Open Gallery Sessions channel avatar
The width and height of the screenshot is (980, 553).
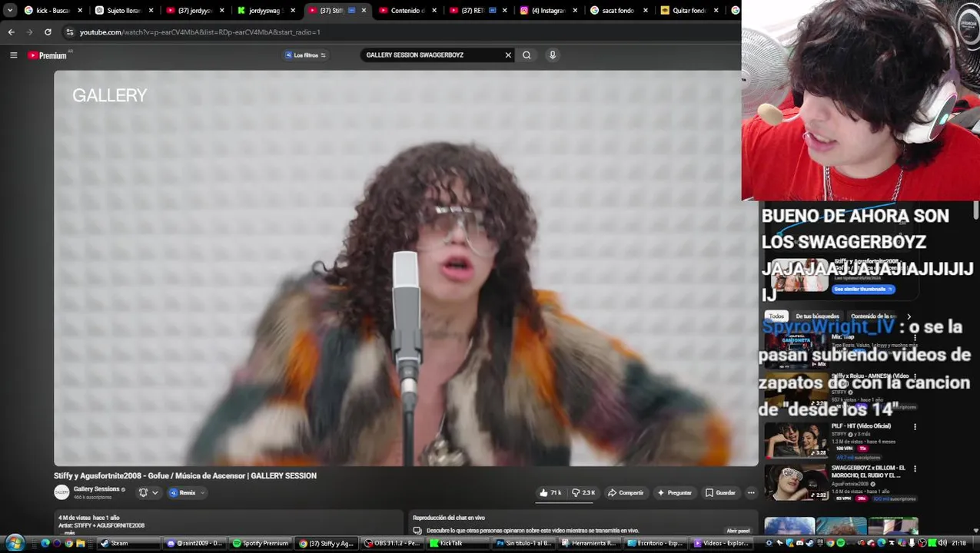tap(61, 492)
